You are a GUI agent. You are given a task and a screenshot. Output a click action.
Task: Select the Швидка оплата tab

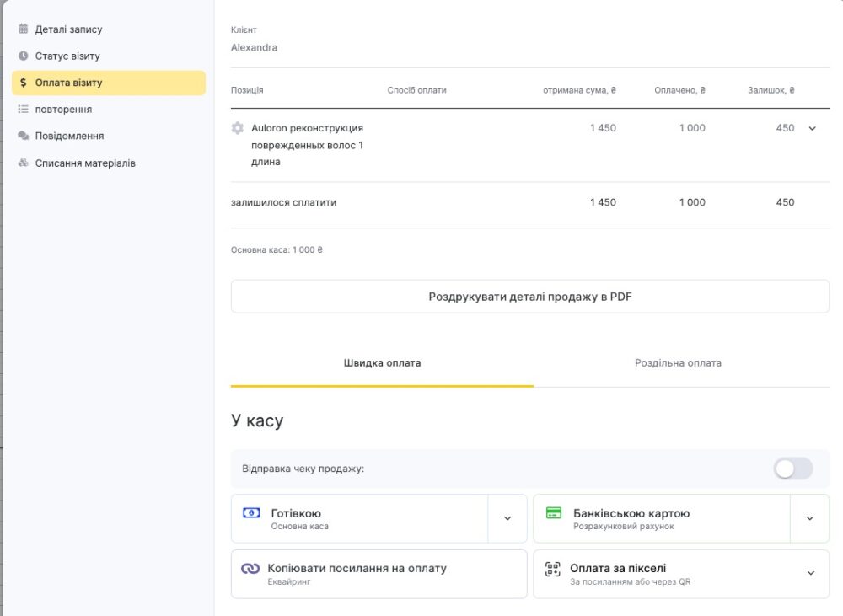coord(382,363)
